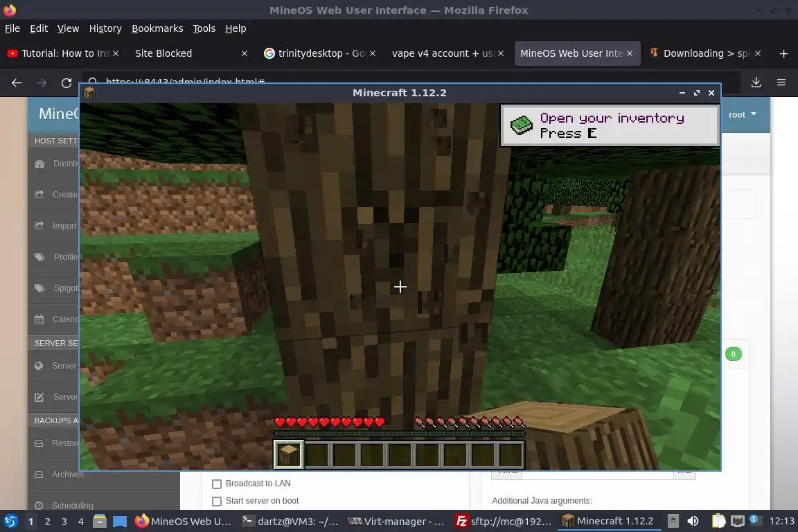
Task: Switch to MineOS Web Firefox taskbar entry
Action: point(183,522)
